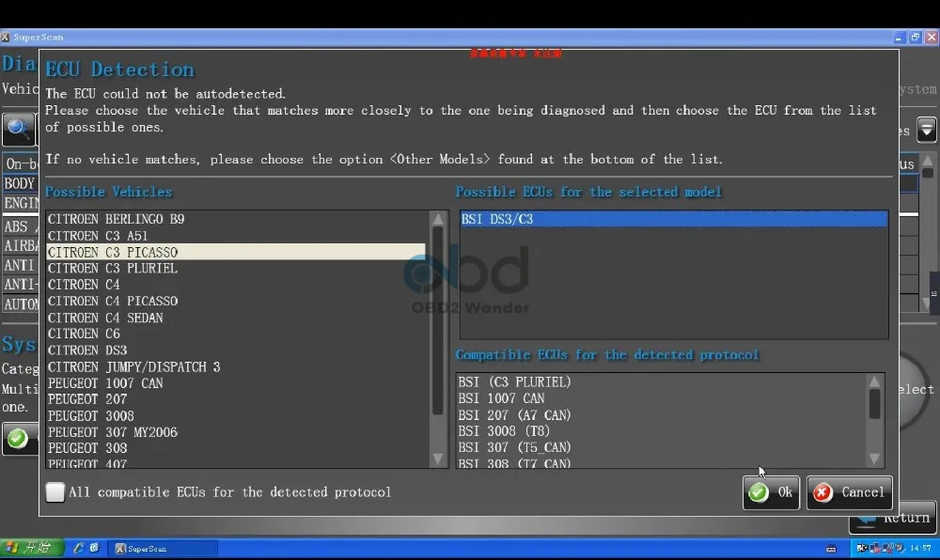Click compatible ECUs scrollbar thumb

click(x=874, y=404)
